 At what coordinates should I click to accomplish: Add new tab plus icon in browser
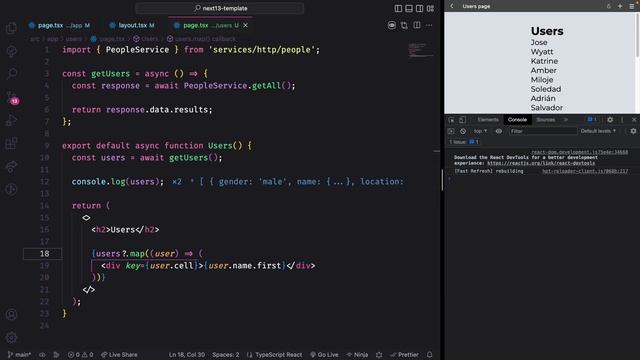[x=620, y=6]
